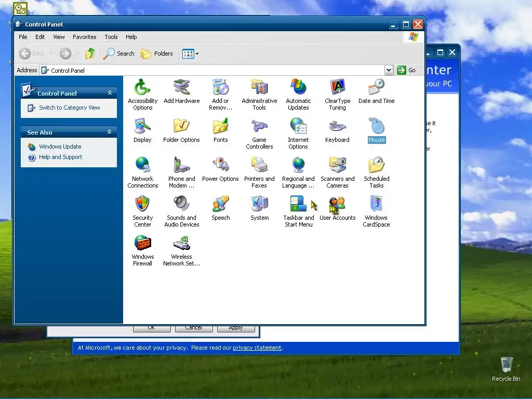This screenshot has width=532, height=399.
Task: Open Windows Update link
Action: point(60,147)
